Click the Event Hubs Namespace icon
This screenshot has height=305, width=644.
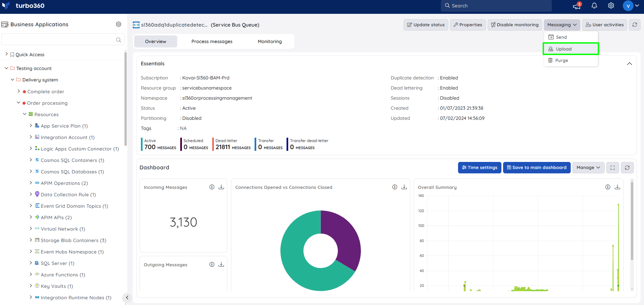(x=37, y=251)
